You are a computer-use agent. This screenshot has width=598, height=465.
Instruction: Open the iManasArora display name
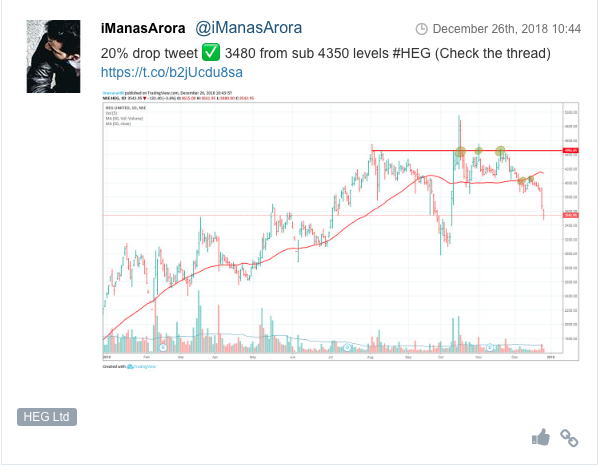pos(143,28)
